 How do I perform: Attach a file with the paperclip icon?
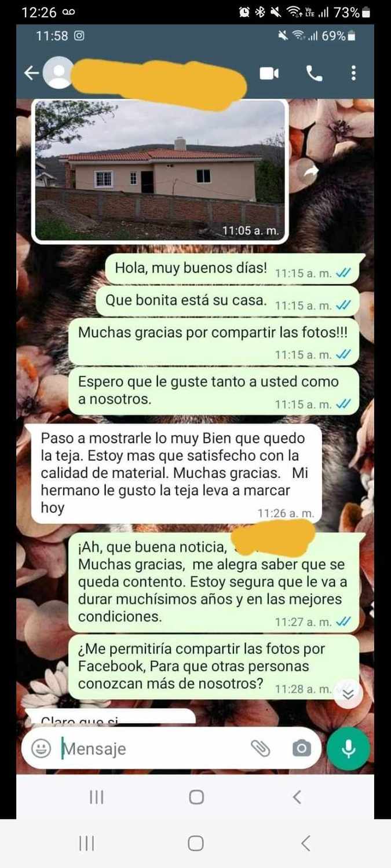(261, 749)
